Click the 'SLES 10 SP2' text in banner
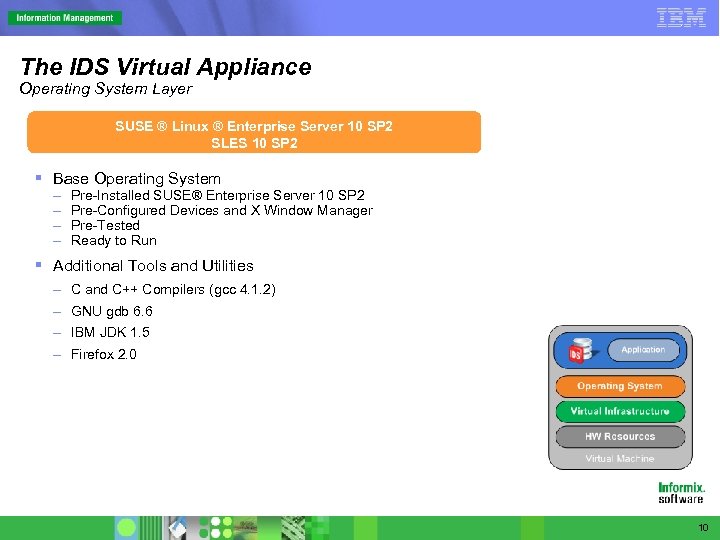The width and height of the screenshot is (720, 540). [254, 143]
